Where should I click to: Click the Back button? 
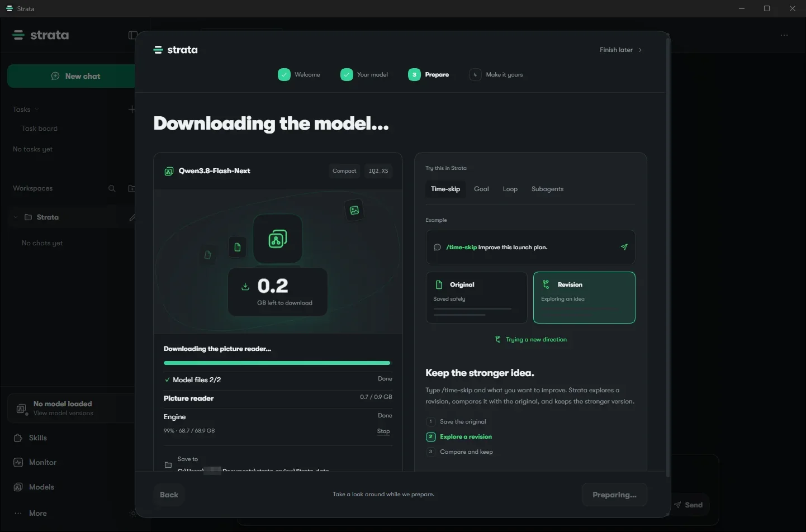click(x=169, y=495)
